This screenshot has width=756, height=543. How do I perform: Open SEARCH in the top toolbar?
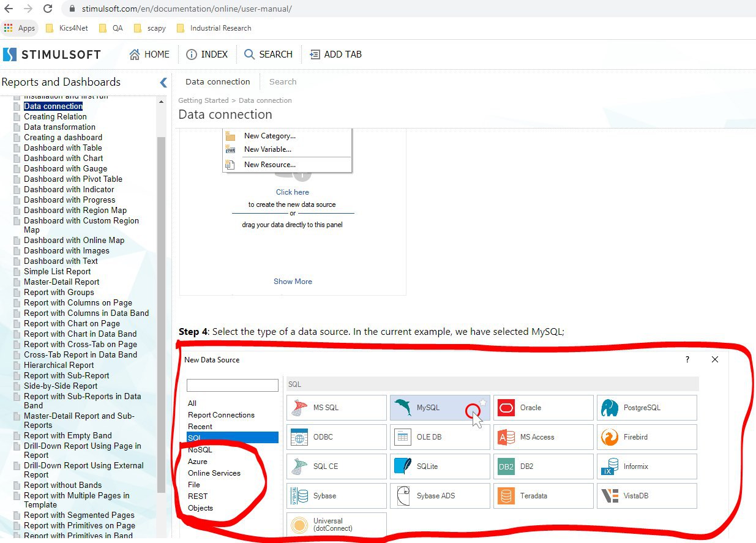pos(268,54)
